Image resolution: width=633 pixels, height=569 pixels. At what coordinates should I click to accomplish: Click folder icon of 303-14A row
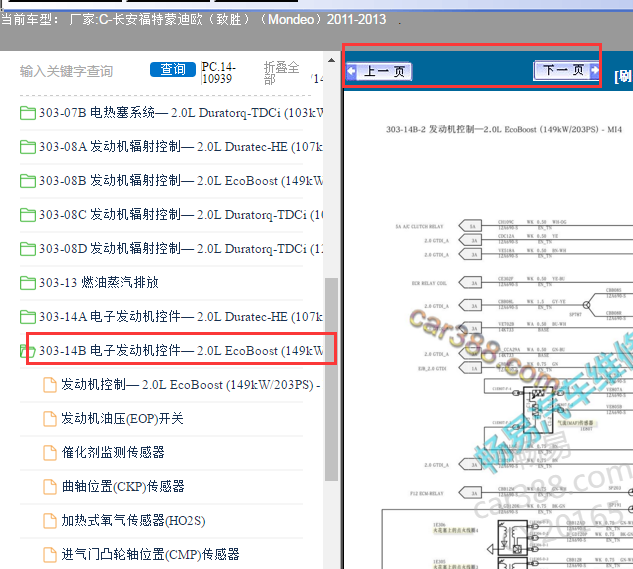(x=27, y=317)
